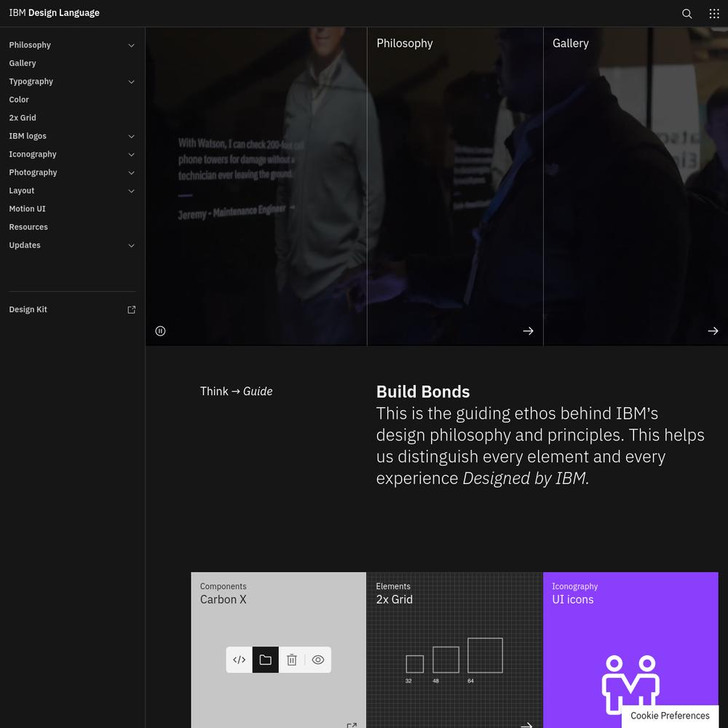Open Cookie Preferences
Screen dimensions: 728x728
coord(670,716)
